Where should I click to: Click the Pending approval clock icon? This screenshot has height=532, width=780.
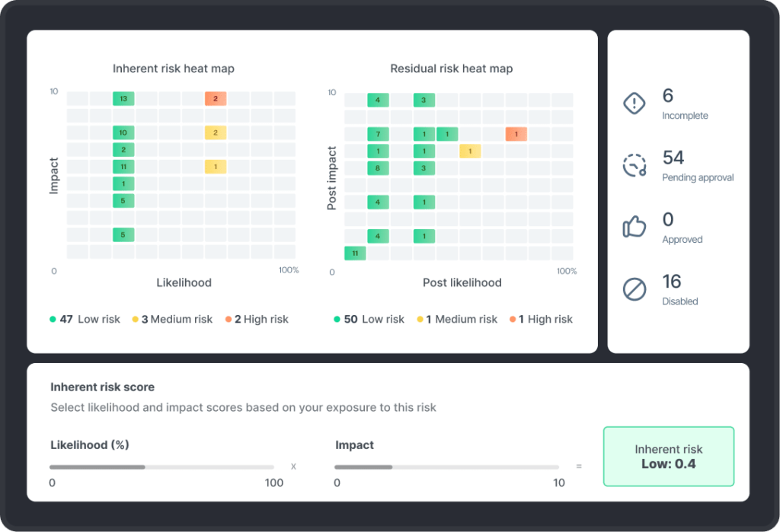[x=635, y=165]
